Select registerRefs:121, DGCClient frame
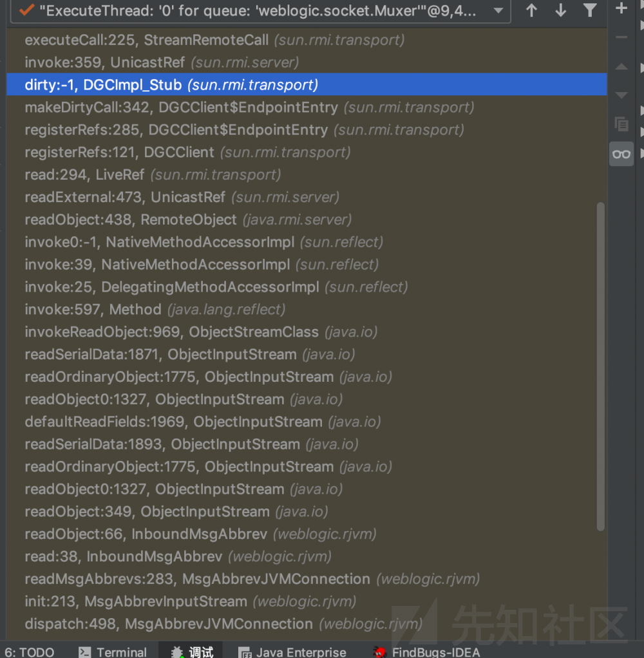Screen dimensions: 644x658 (x=307, y=153)
